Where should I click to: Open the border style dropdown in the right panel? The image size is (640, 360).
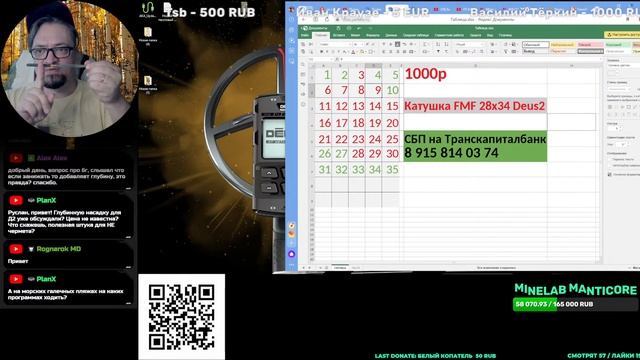619,89
